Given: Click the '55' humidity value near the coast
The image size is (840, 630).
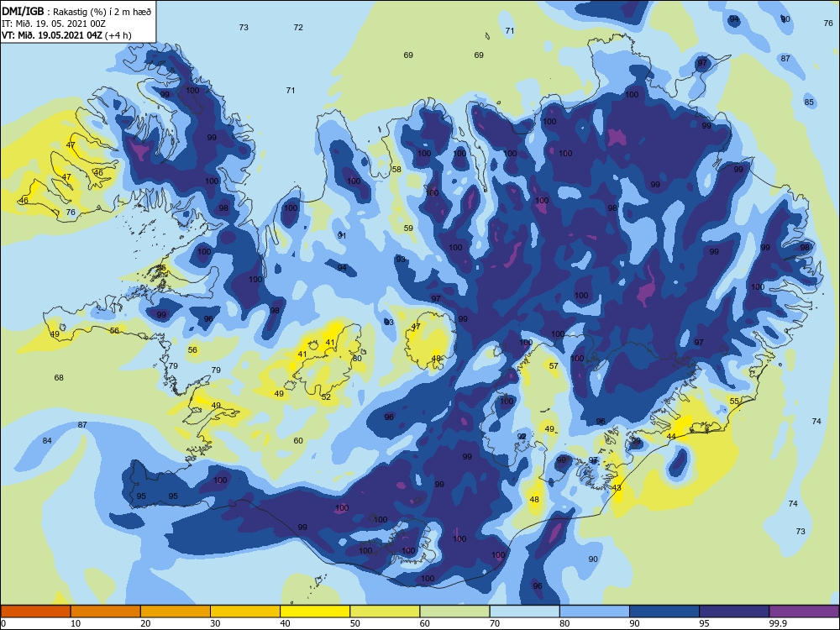Looking at the screenshot, I should pyautogui.click(x=734, y=402).
